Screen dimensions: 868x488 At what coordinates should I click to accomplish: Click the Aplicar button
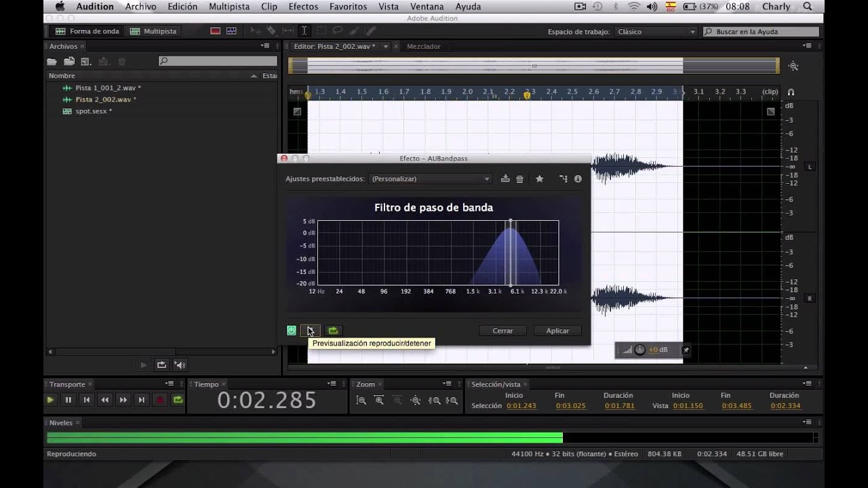click(x=557, y=331)
